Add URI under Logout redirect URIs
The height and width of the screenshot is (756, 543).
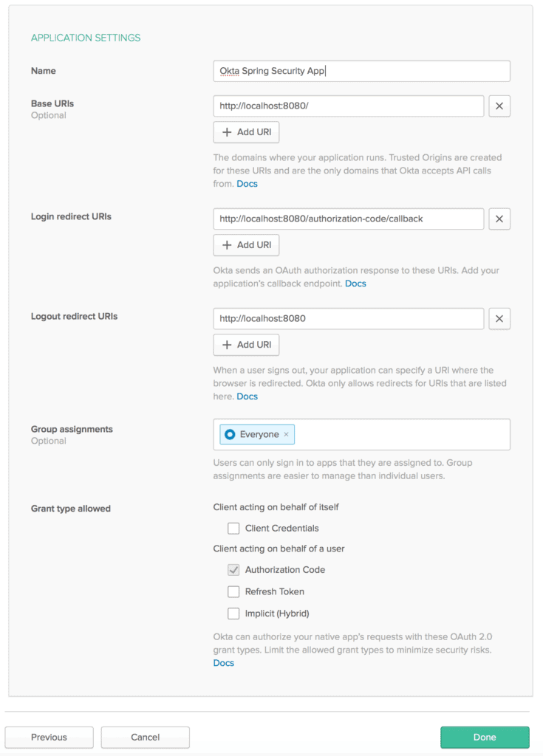pos(247,345)
